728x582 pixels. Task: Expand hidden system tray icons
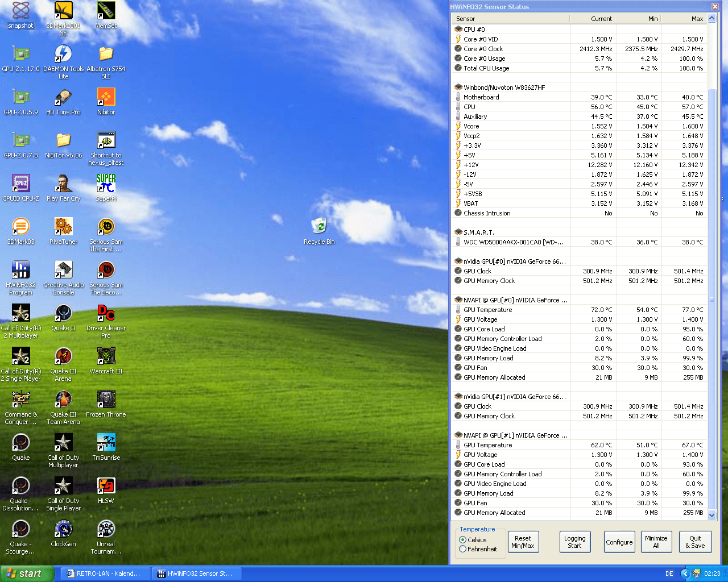tap(685, 573)
